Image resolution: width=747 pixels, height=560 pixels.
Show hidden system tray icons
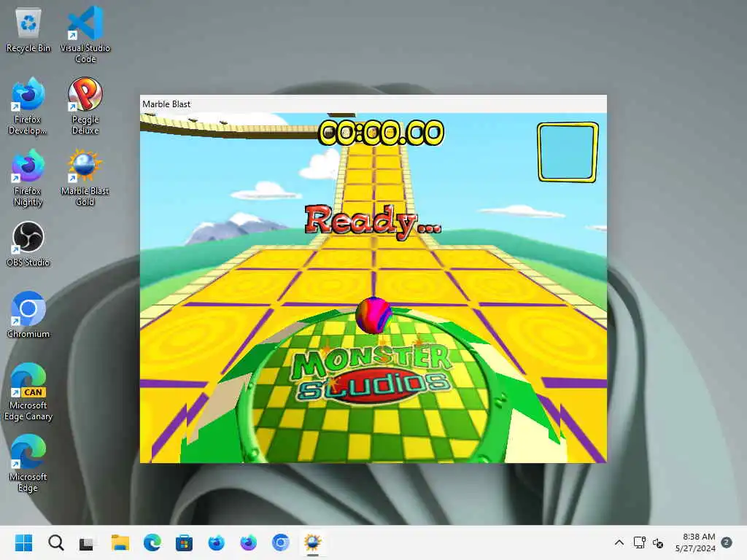click(x=619, y=542)
